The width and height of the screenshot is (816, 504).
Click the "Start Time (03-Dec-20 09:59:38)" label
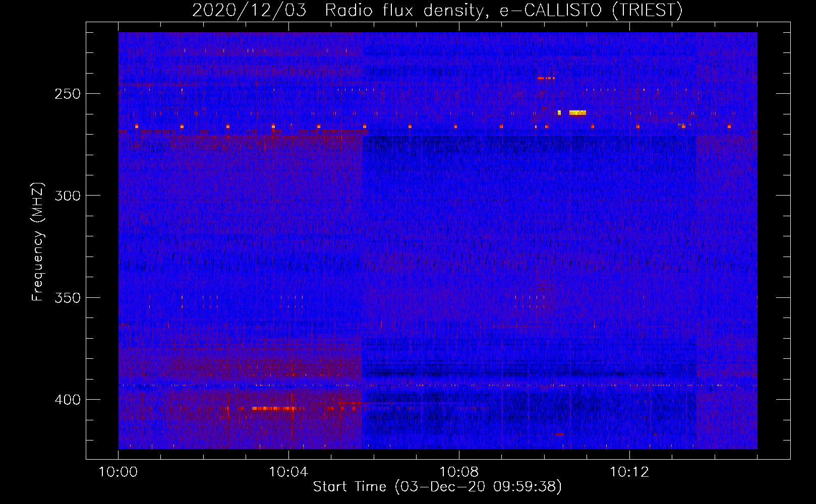point(437,487)
